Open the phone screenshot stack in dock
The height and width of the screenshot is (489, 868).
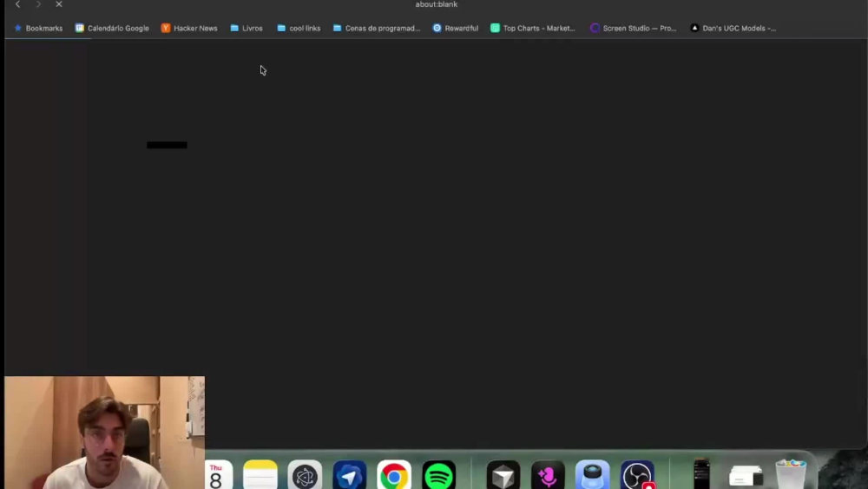click(701, 474)
